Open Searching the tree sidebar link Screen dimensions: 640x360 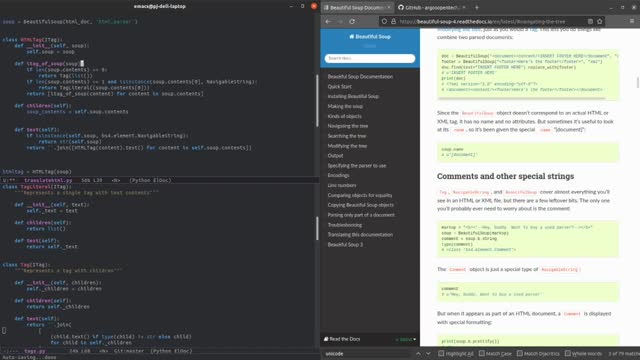347,136
